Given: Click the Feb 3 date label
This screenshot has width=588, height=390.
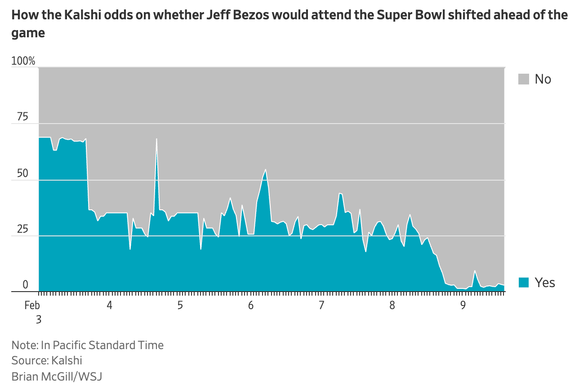Looking at the screenshot, I should [x=32, y=312].
